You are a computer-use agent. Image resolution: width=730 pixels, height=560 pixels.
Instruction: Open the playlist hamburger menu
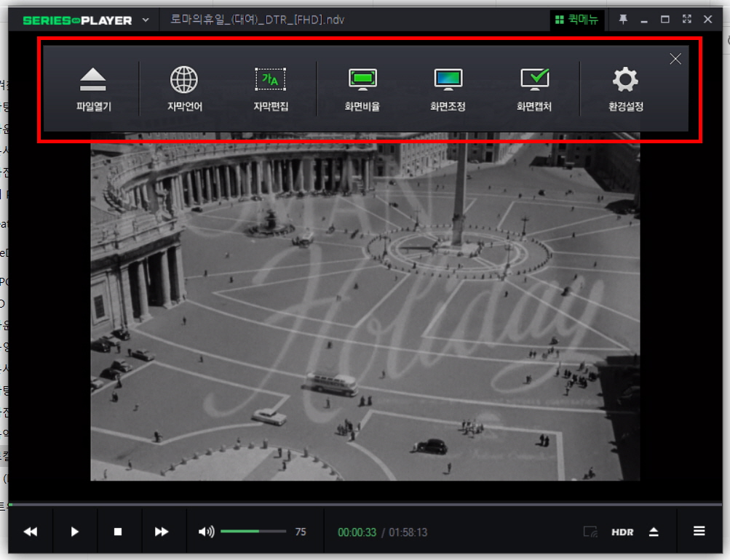pos(699,531)
